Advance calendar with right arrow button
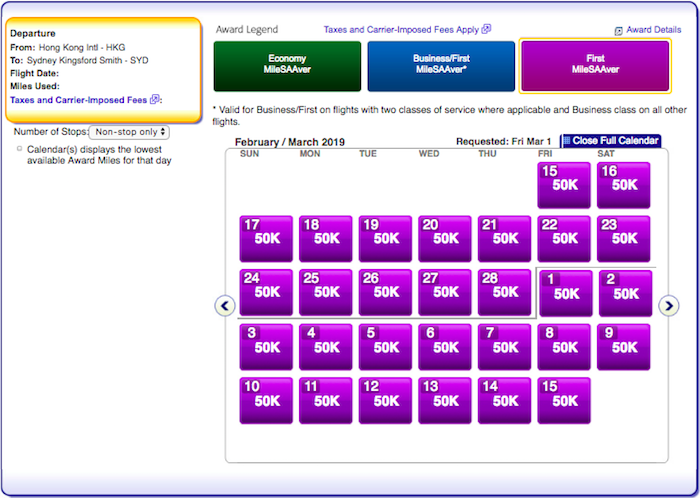700x498 pixels. point(669,306)
